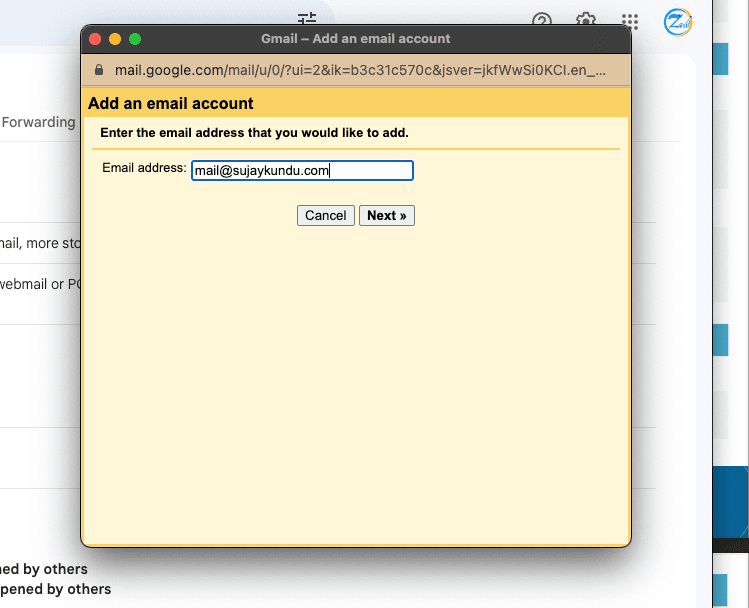Open Gmail search options filter icon

307,18
